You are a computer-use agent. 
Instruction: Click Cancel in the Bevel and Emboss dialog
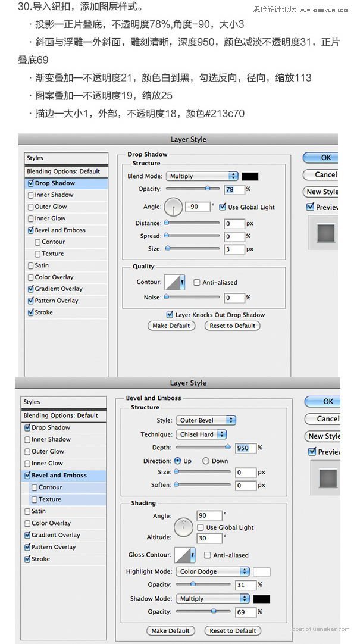(x=323, y=419)
